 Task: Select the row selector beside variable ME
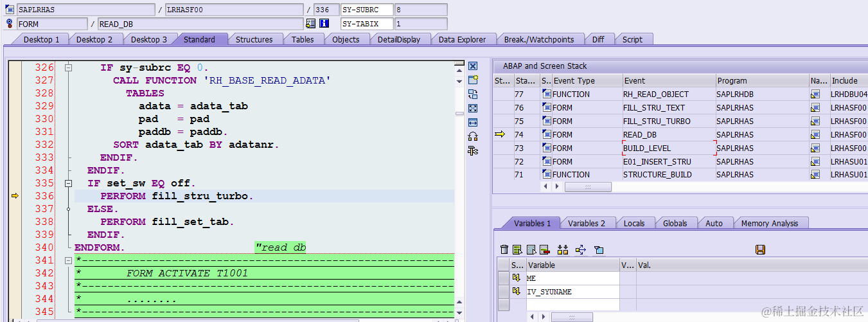coord(504,278)
